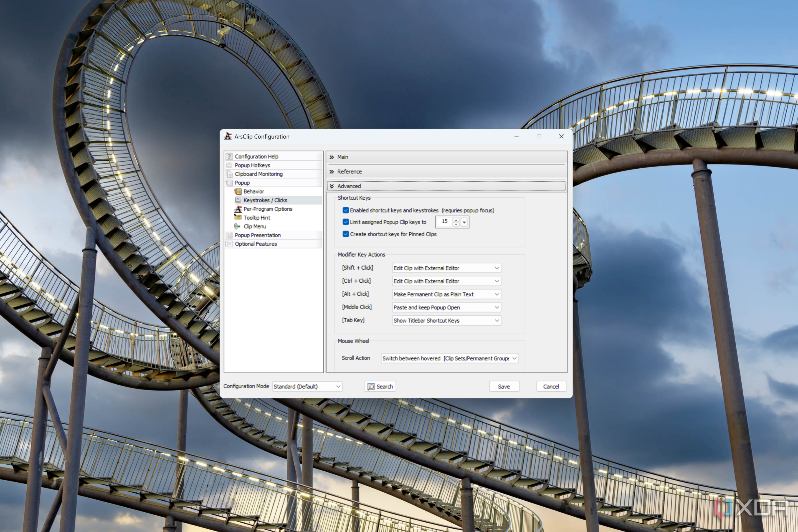Open the Tab Key action dropdown

(447, 321)
